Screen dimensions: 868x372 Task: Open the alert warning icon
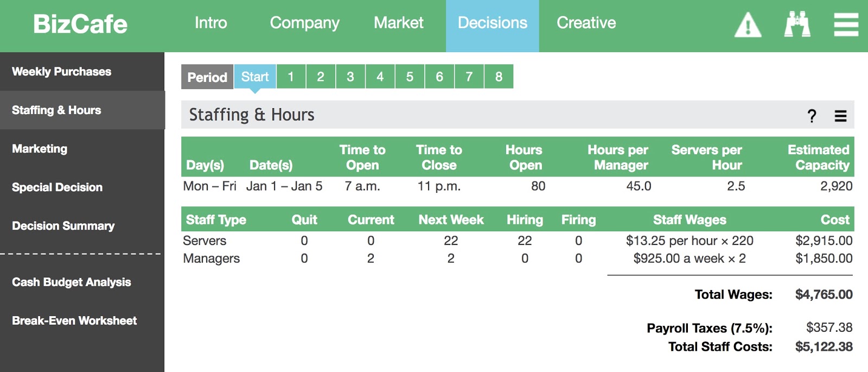coord(748,23)
